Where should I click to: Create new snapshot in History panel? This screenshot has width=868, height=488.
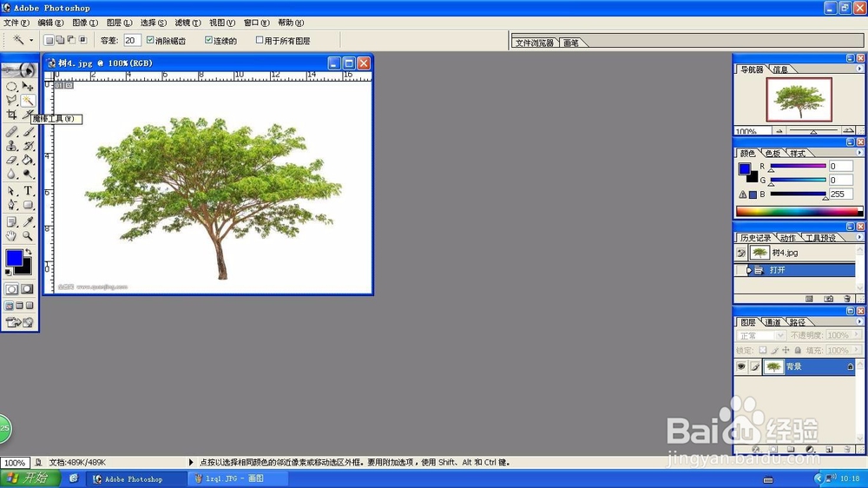(x=829, y=299)
